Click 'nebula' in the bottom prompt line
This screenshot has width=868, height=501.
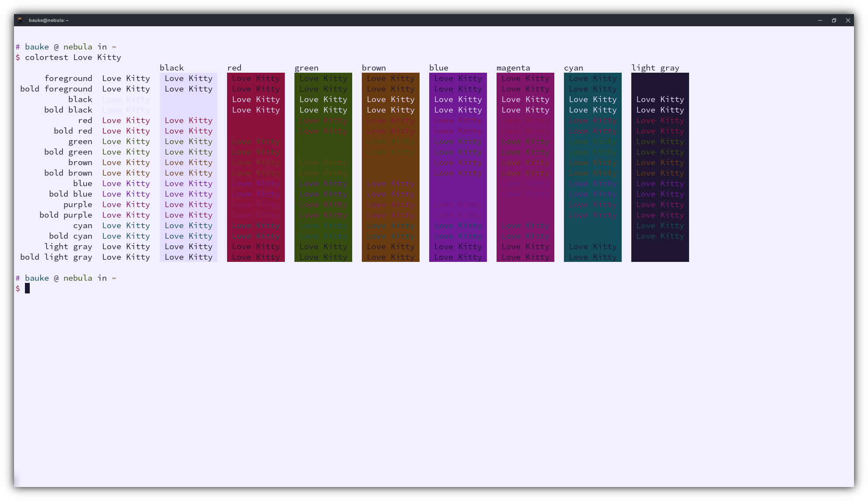[78, 278]
